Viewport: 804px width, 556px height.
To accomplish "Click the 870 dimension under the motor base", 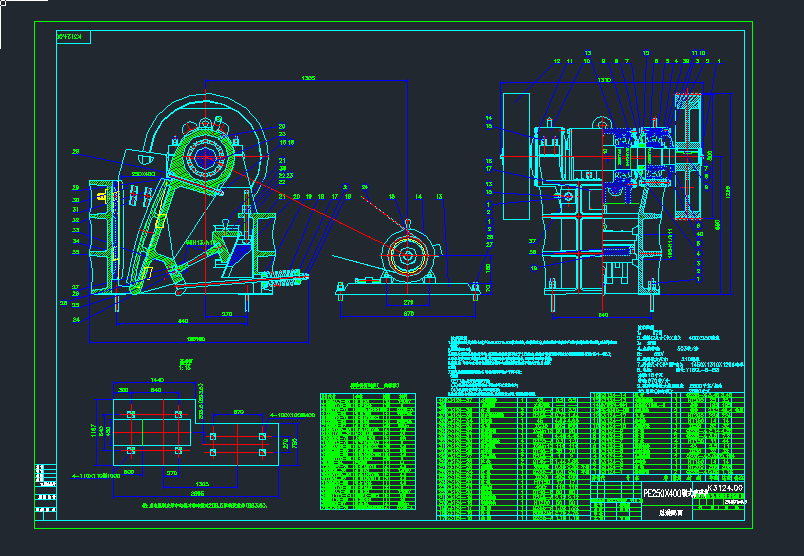I will coord(408,315).
